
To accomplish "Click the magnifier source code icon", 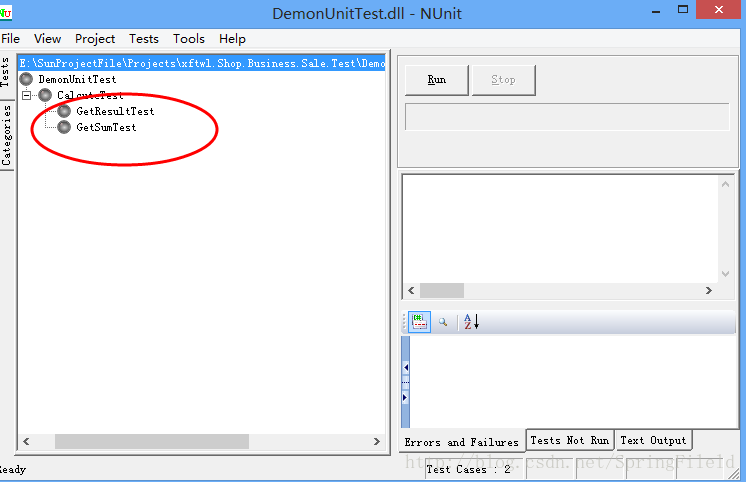I will tap(443, 322).
